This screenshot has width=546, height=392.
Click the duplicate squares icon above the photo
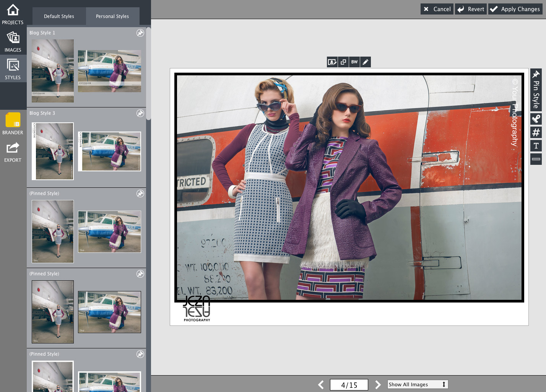pos(343,62)
